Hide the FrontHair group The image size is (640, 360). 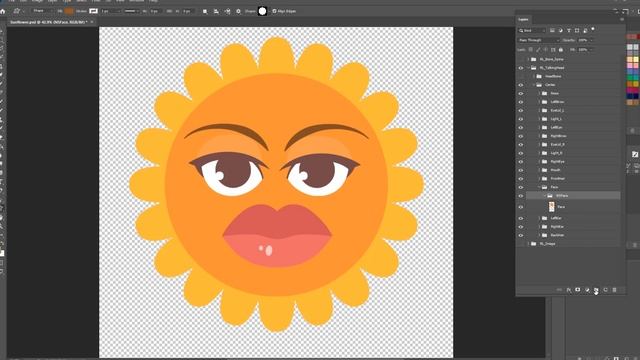pos(521,179)
